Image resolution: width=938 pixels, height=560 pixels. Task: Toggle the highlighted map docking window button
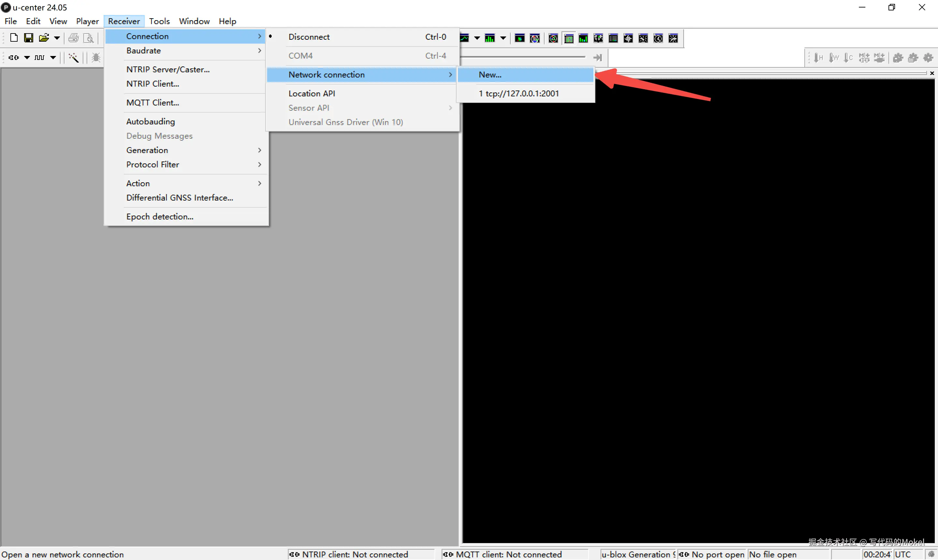[x=568, y=38]
